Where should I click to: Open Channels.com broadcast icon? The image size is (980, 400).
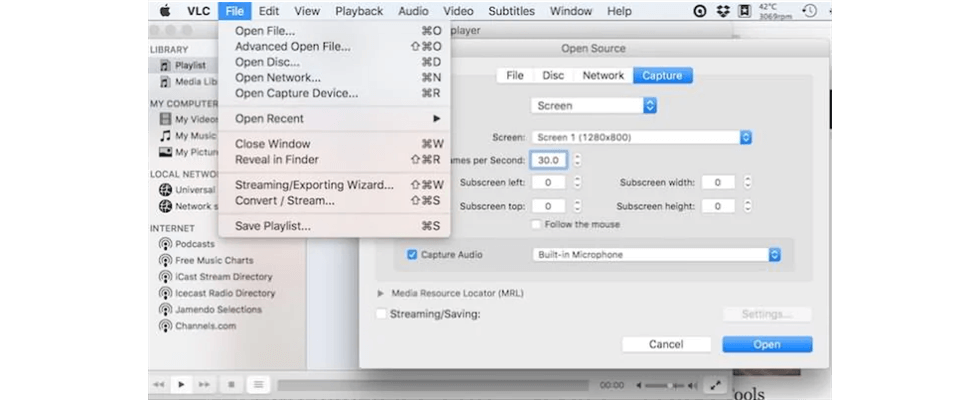165,326
